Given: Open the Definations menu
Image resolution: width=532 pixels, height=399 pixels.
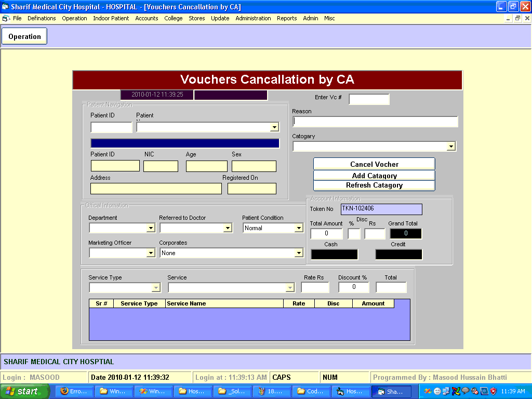Looking at the screenshot, I should tap(42, 18).
